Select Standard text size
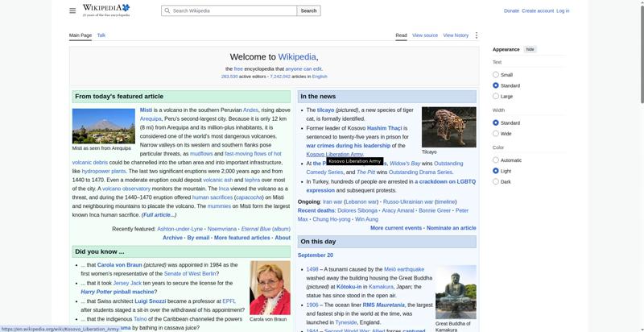 pyautogui.click(x=496, y=85)
